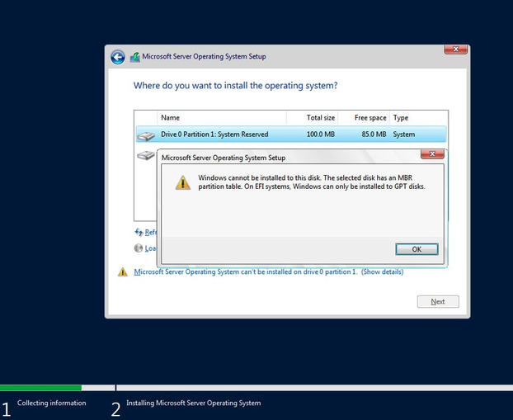Click the second drive icon below Partition 1

146,155
